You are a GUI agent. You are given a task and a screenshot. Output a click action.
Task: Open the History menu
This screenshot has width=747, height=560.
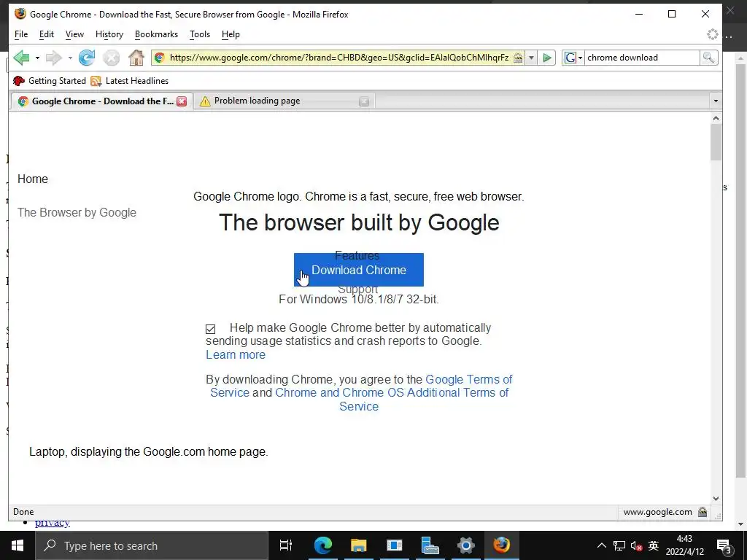click(109, 34)
